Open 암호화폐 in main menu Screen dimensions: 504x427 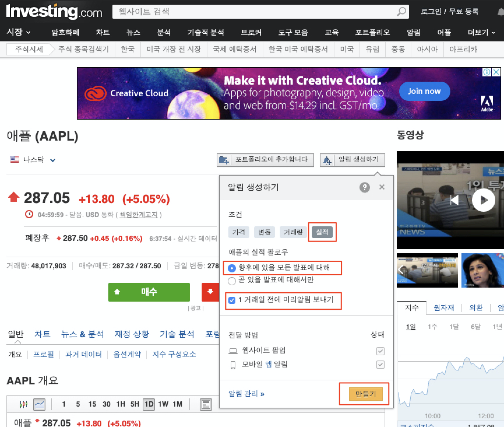[x=65, y=32]
